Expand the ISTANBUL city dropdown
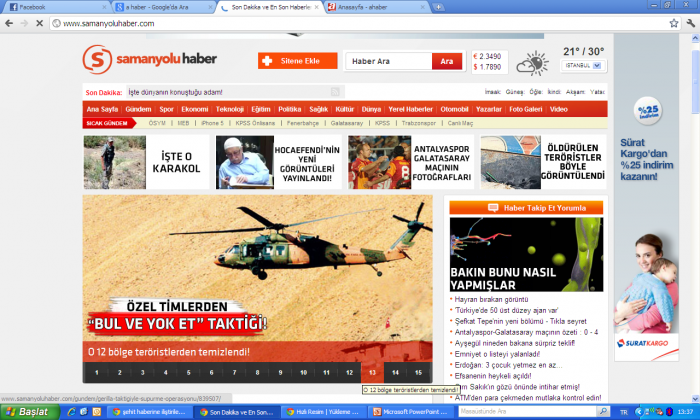Screen dimensions: 700x420 (x=583, y=66)
